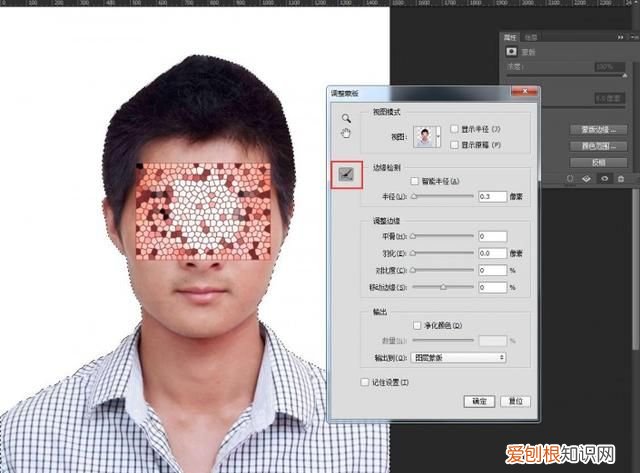Switch to the 属性 tab
640x473 pixels.
[x=510, y=38]
